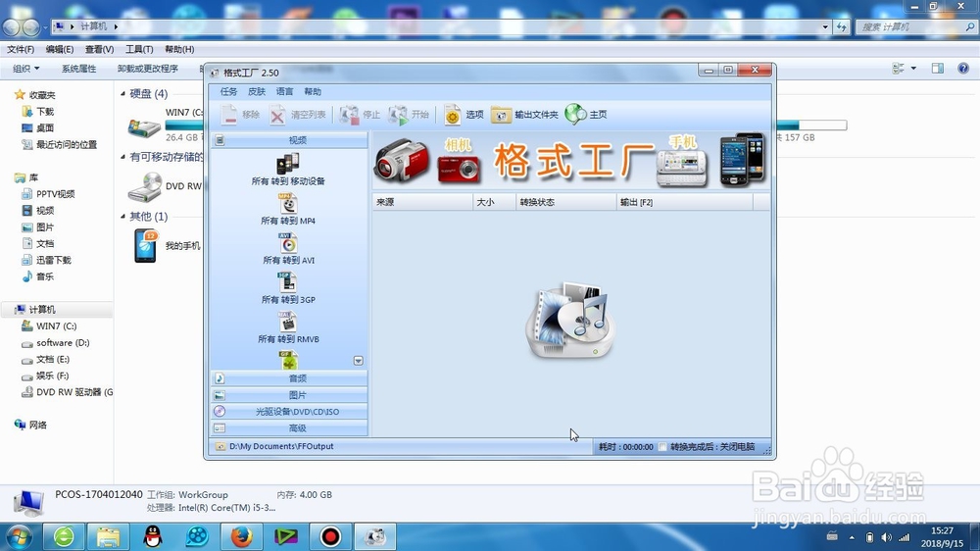
Task: Select All to MP4 conversion icon
Action: 288,204
